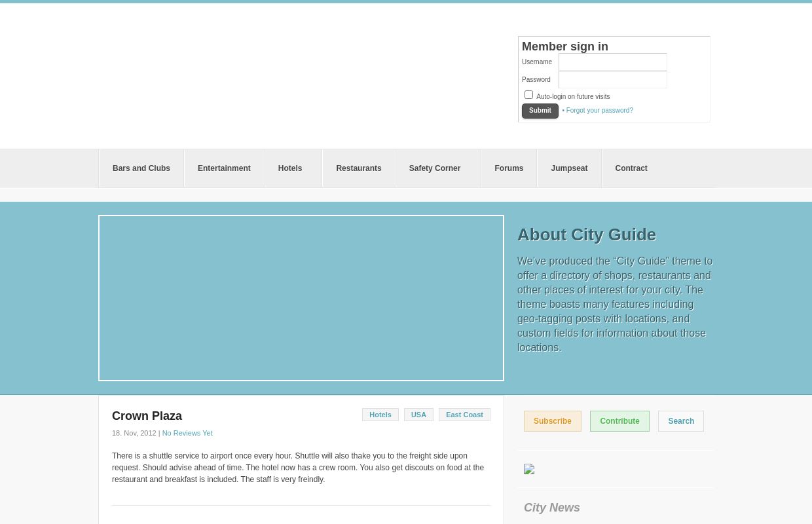Expand the Safety Corner menu
This screenshot has width=812, height=524.
click(x=435, y=168)
